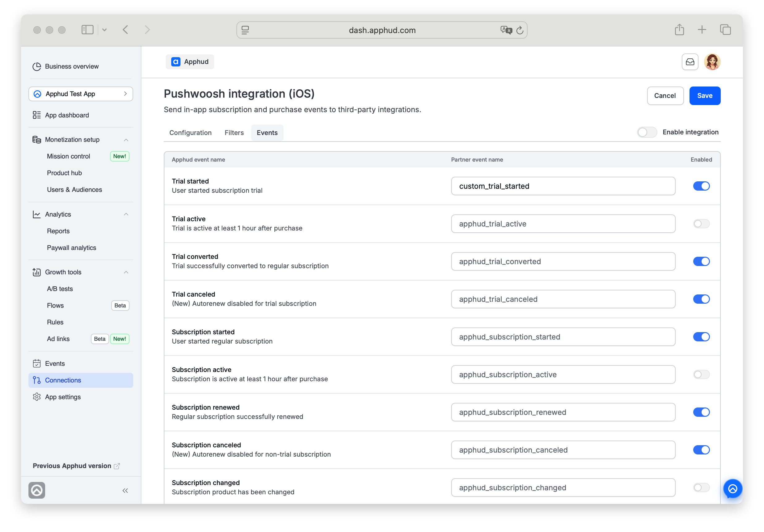Click the Apphud Test App logo icon
This screenshot has height=532, width=764.
point(38,94)
